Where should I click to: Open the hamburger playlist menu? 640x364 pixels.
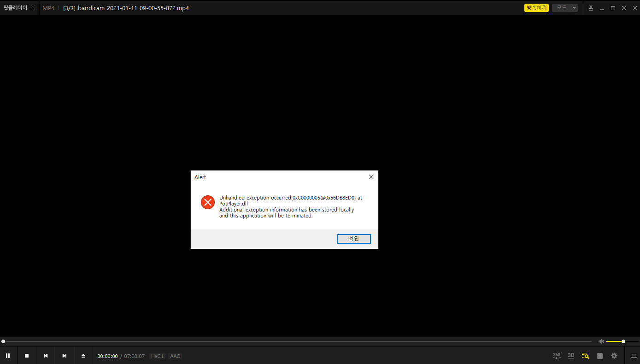tap(634, 356)
